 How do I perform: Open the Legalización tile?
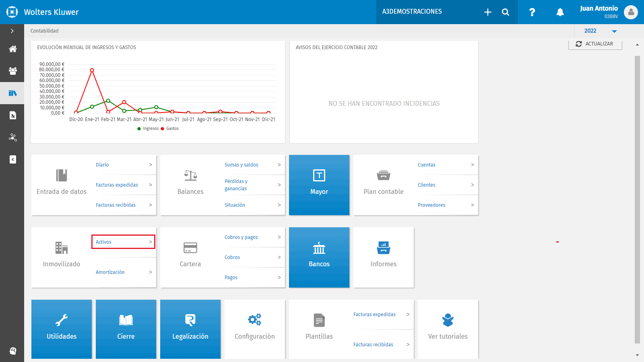(190, 329)
